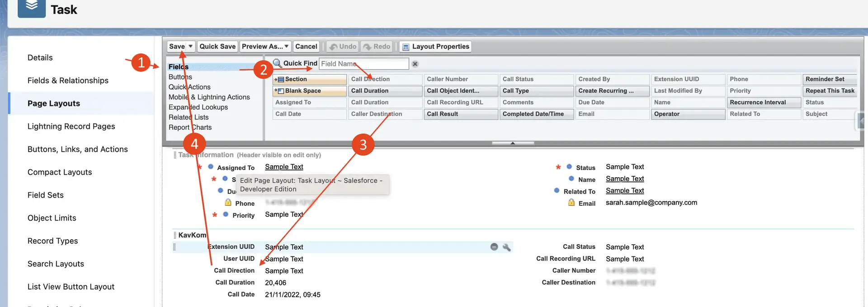Click the remove icon on Extension UUID row

[x=494, y=247]
